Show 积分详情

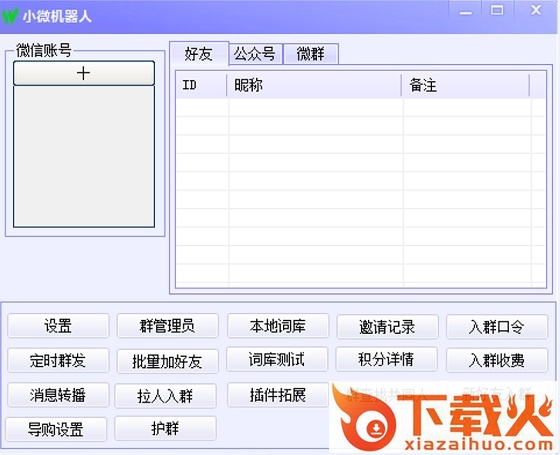coord(386,359)
